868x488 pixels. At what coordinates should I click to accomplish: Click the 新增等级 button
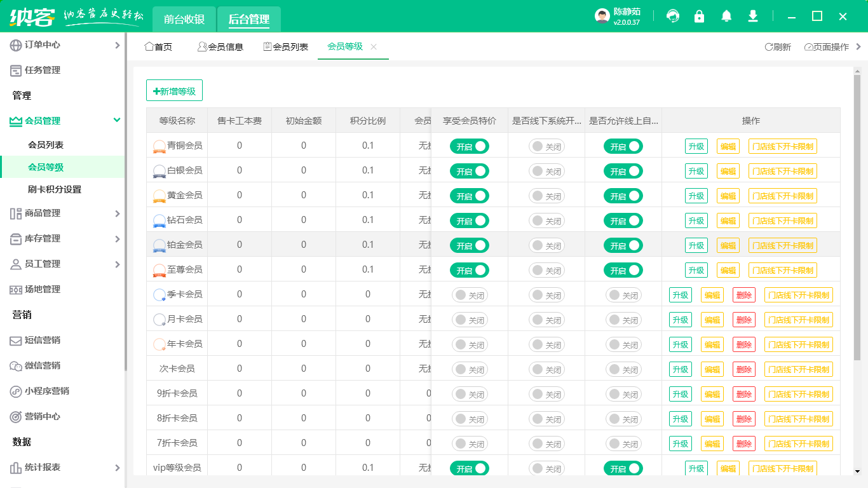tap(174, 91)
